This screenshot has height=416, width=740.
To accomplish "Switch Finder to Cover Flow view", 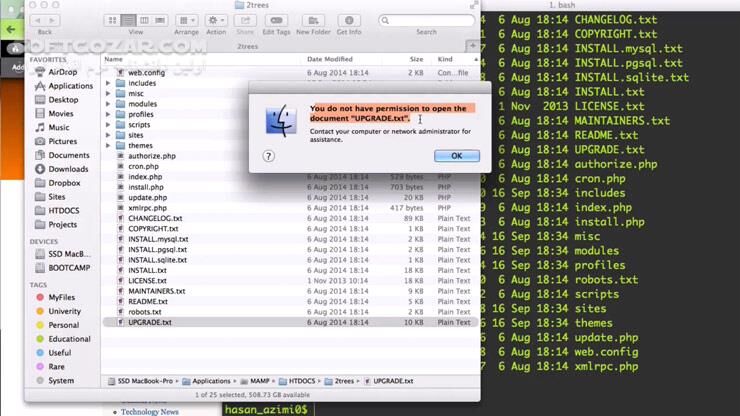I will 161,20.
